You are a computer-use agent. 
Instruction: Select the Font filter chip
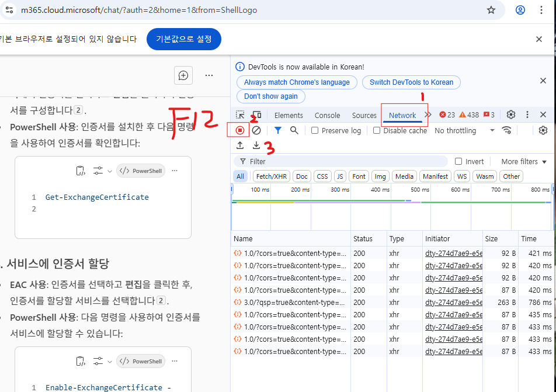[359, 176]
